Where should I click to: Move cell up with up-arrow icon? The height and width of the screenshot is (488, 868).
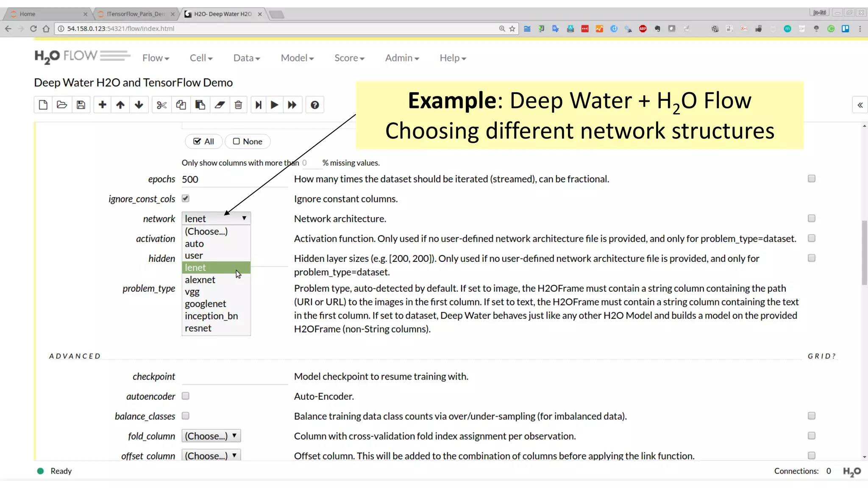[120, 105]
